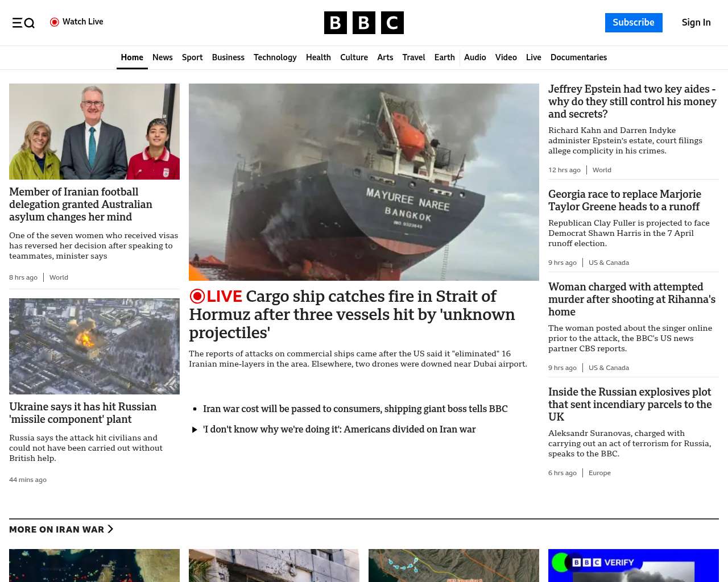Open the Iranian football delegation photo
The image size is (728, 582).
94,132
